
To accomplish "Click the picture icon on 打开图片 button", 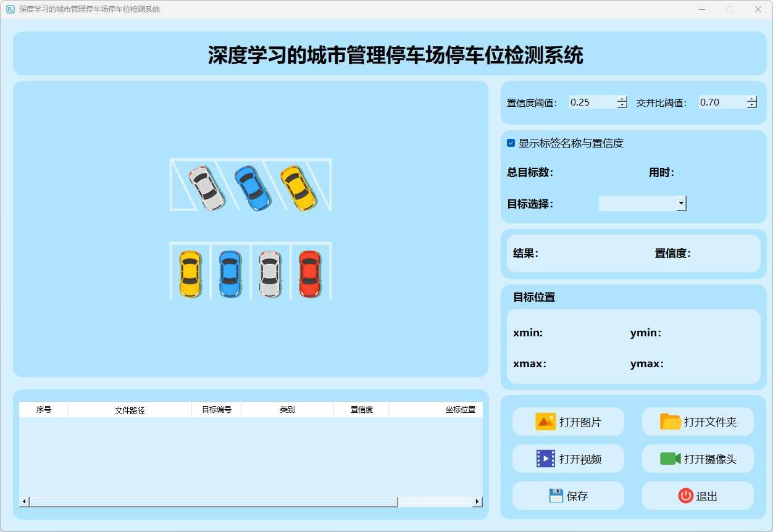I will pyautogui.click(x=545, y=422).
